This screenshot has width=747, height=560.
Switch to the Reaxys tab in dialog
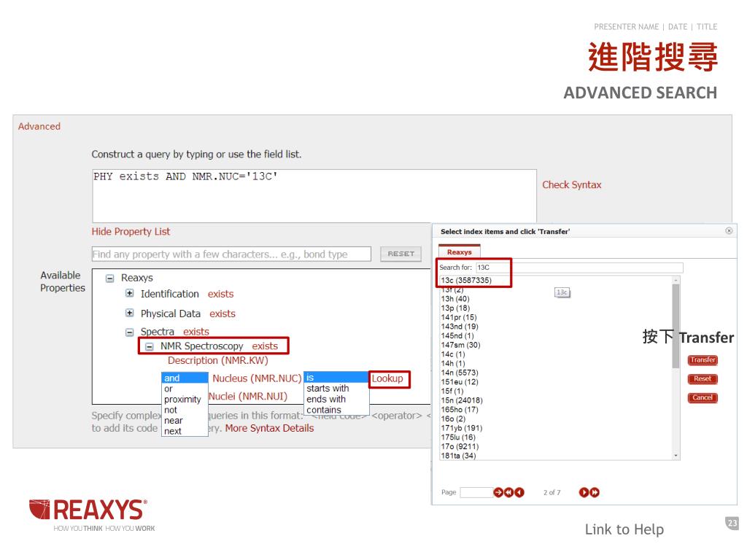click(x=460, y=252)
